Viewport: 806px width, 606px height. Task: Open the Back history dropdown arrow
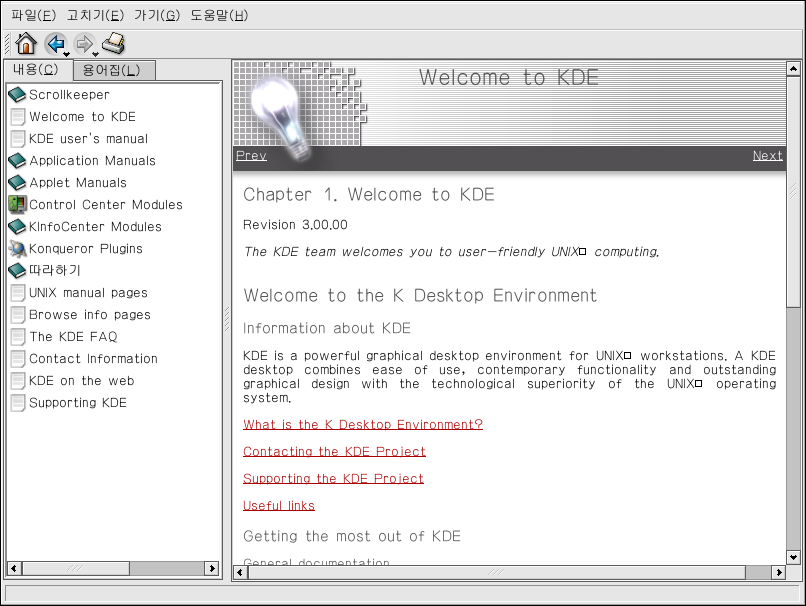66,54
